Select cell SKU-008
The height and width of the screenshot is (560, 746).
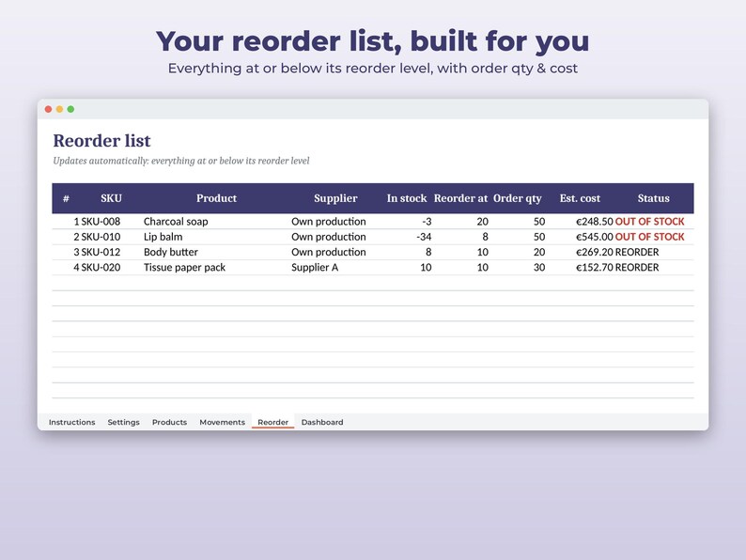pyautogui.click(x=101, y=221)
